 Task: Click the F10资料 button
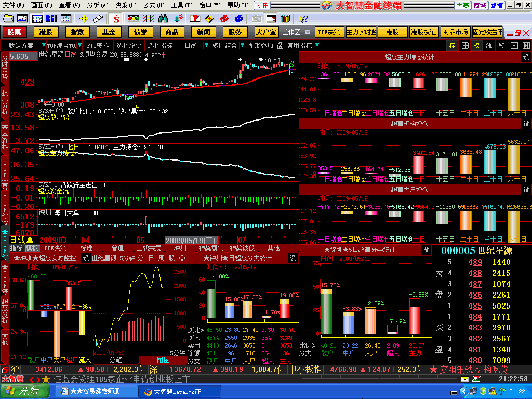(98, 45)
